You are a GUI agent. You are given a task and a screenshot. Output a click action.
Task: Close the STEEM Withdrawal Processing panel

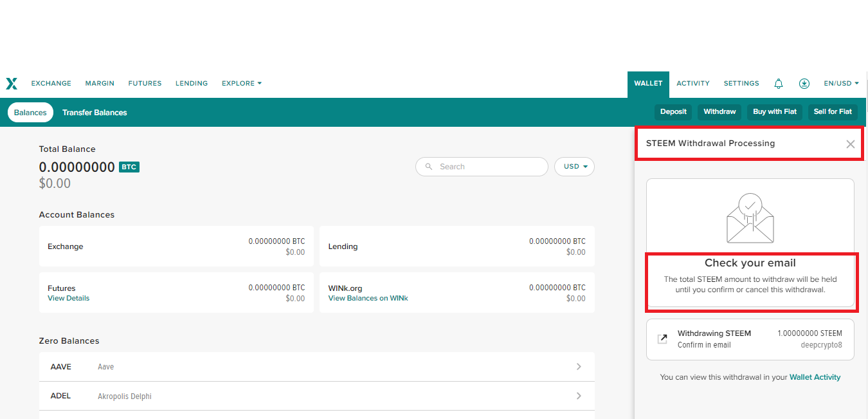851,144
